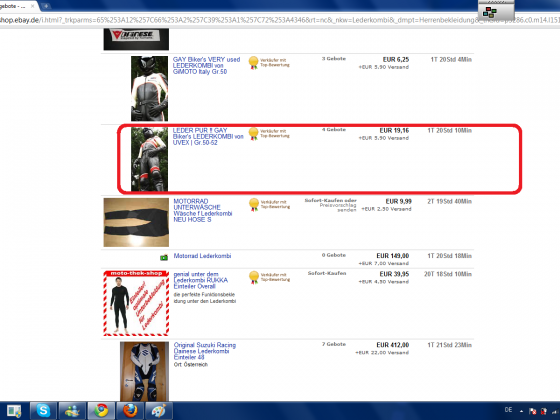Click the camera icon beside Motorrad Lederkombi

tap(164, 257)
